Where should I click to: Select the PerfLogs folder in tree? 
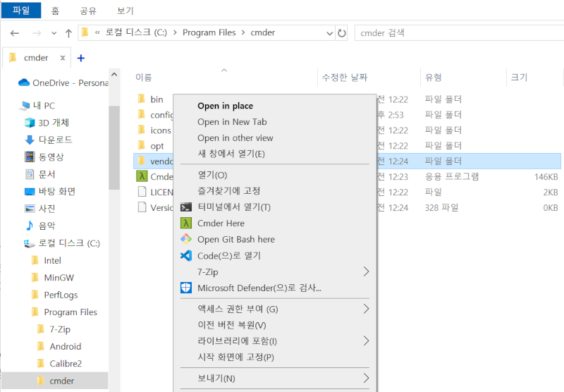[x=55, y=295]
